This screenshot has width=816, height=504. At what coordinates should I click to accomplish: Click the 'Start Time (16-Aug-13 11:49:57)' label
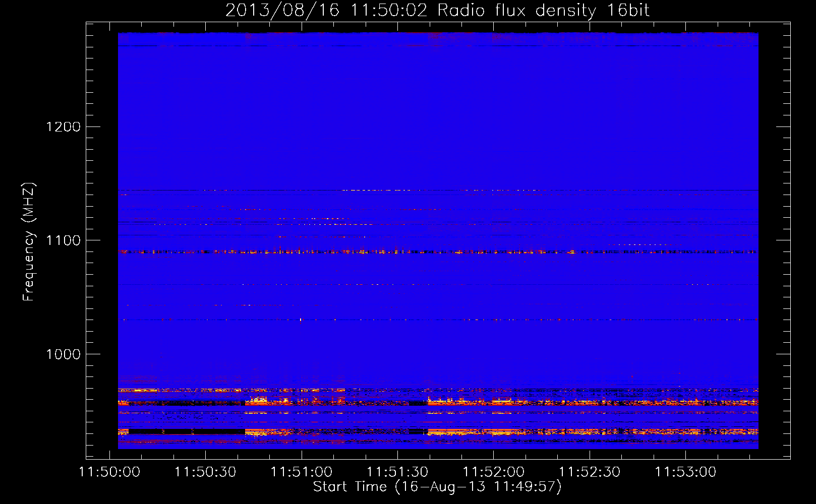[437, 487]
